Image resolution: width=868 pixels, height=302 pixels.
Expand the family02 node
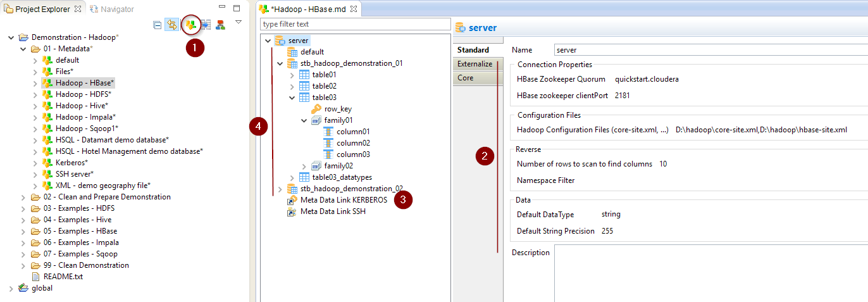pos(304,166)
